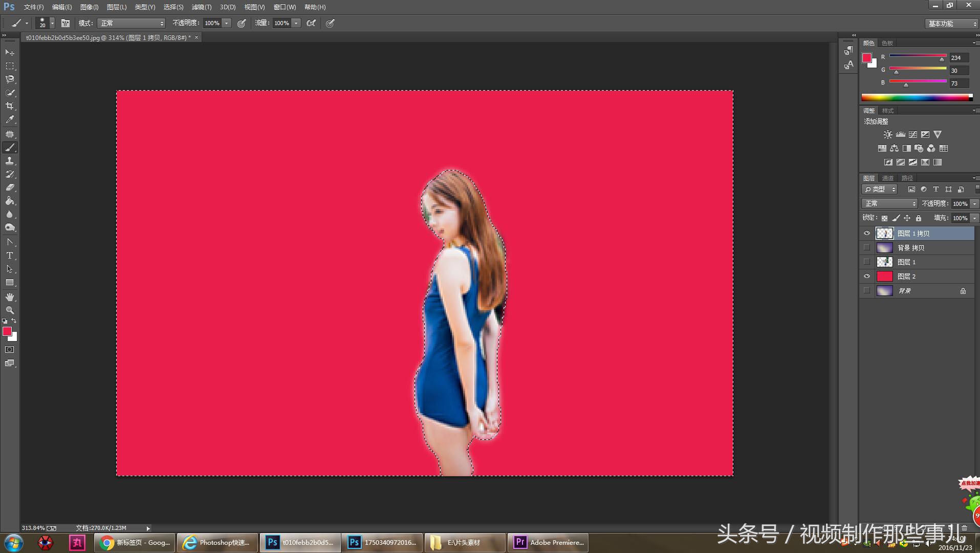The height and width of the screenshot is (553, 980).
Task: Select the Horizontal Type tool
Action: pos(10,256)
